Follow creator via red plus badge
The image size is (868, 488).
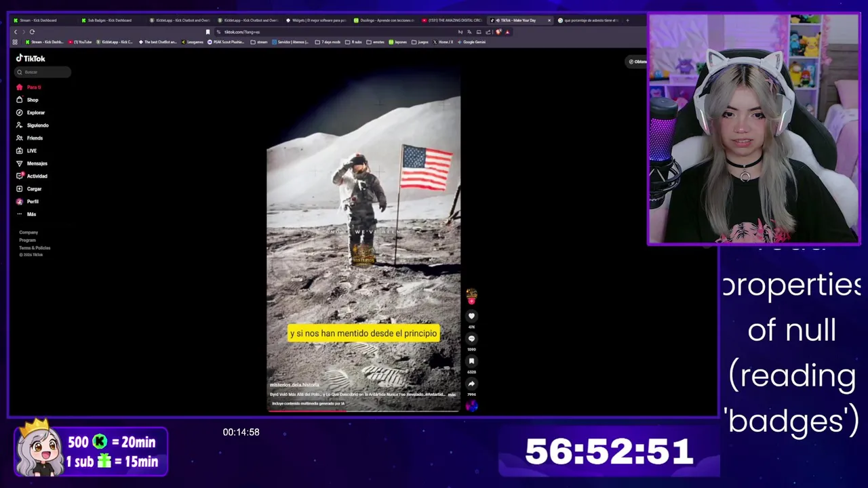coord(471,301)
